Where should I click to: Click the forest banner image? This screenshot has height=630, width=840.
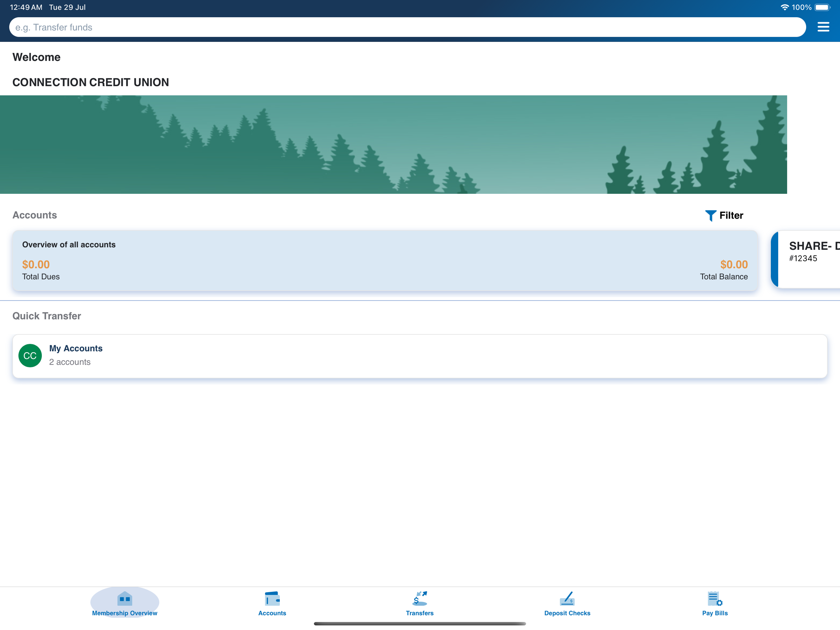394,144
